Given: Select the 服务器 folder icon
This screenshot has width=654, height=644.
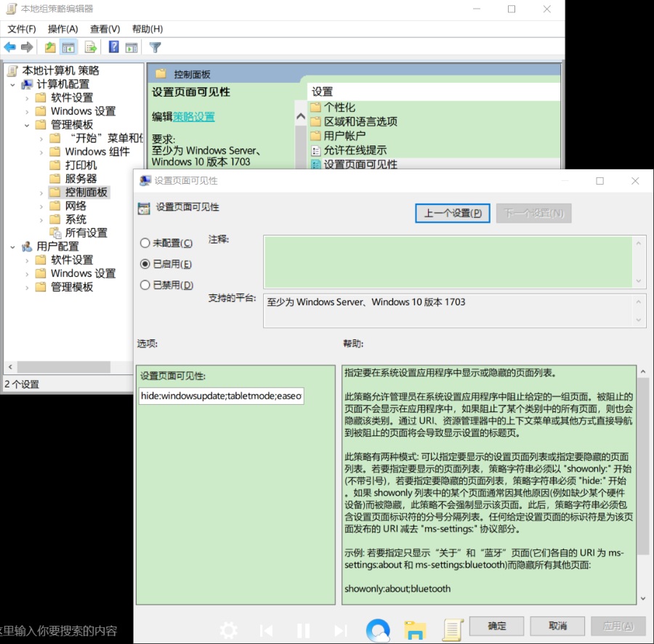Looking at the screenshot, I should tap(55, 179).
